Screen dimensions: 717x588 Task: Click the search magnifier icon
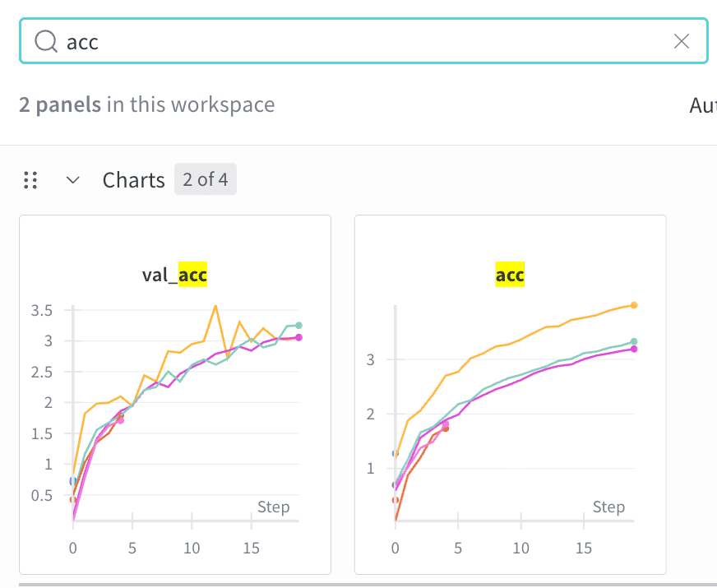tap(45, 41)
